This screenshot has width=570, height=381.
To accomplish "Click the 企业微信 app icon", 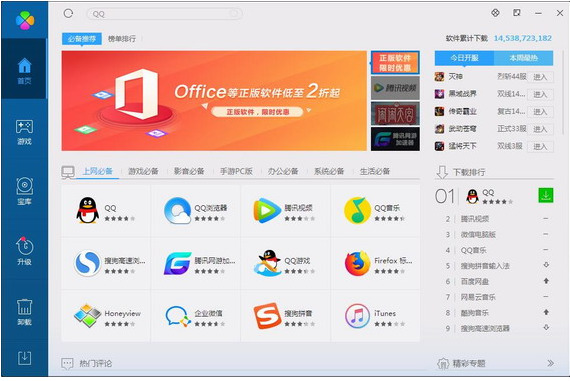I will (x=178, y=316).
